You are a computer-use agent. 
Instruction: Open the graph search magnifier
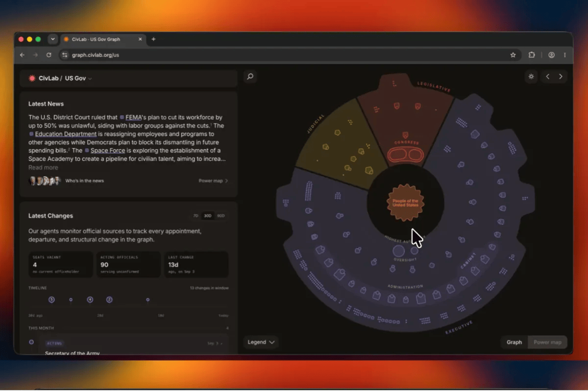[x=250, y=76]
